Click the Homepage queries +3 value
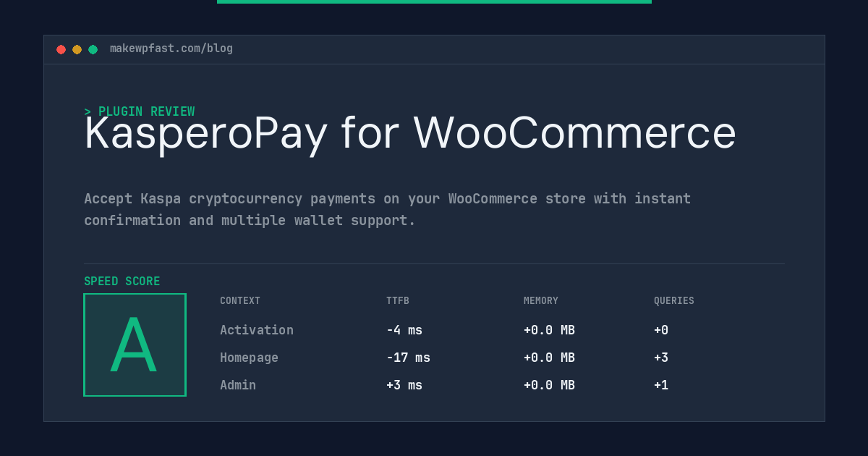 pos(661,358)
